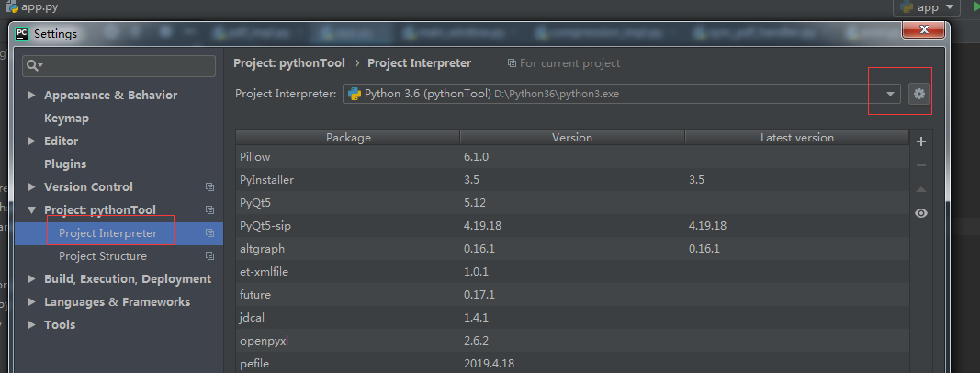Close the Settings dialog
This screenshot has width=980, height=373.
923,29
